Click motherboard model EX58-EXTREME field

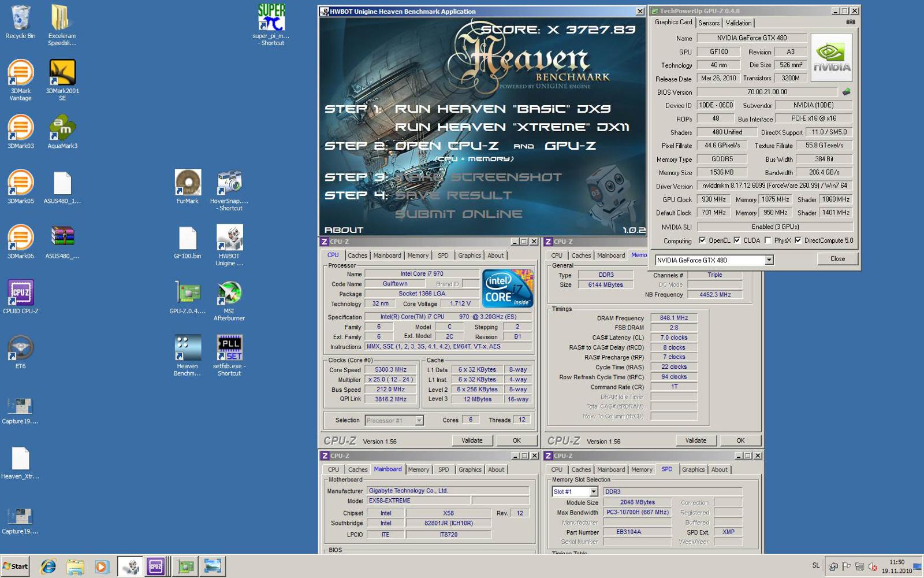(x=418, y=501)
